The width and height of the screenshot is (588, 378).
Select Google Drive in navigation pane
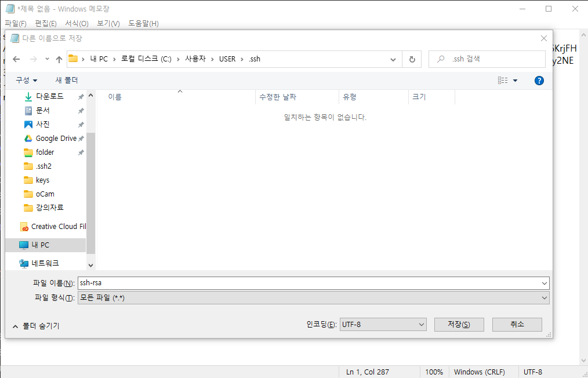coord(56,139)
